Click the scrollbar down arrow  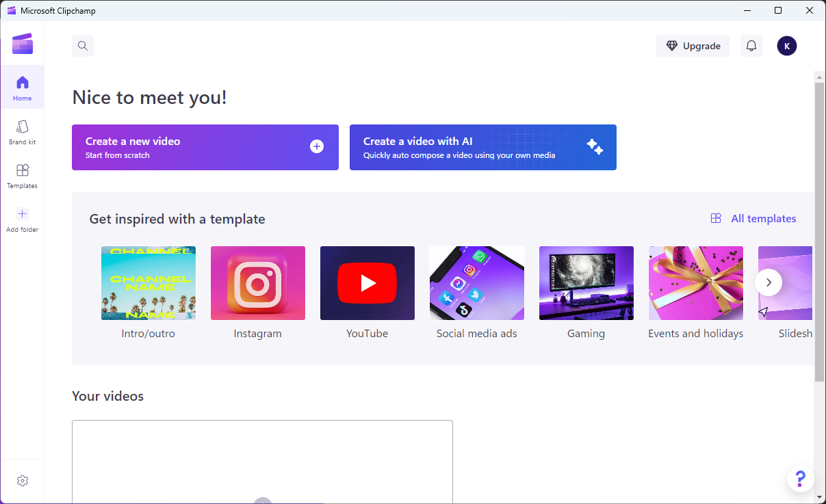click(x=820, y=497)
